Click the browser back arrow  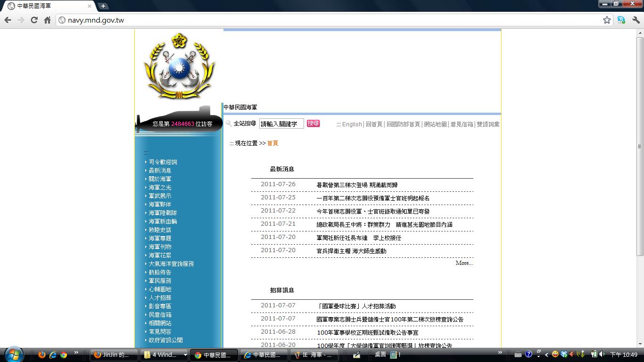coord(8,20)
